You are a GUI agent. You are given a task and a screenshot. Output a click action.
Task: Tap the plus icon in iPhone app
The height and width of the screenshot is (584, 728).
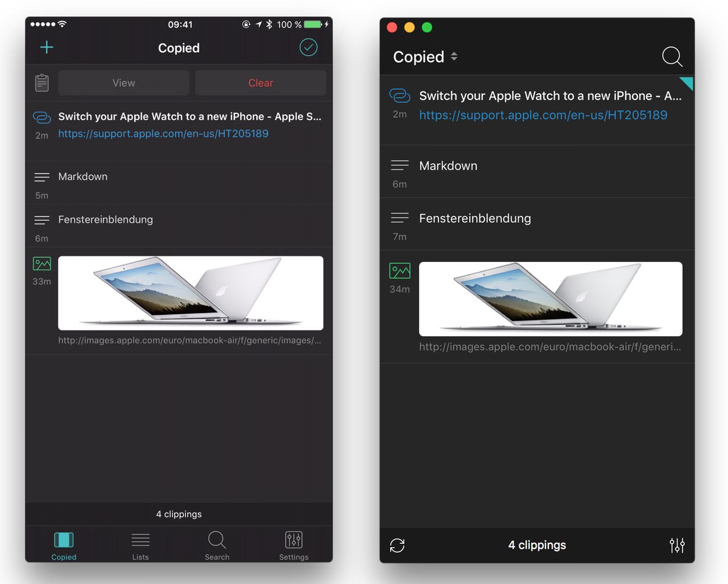click(47, 48)
